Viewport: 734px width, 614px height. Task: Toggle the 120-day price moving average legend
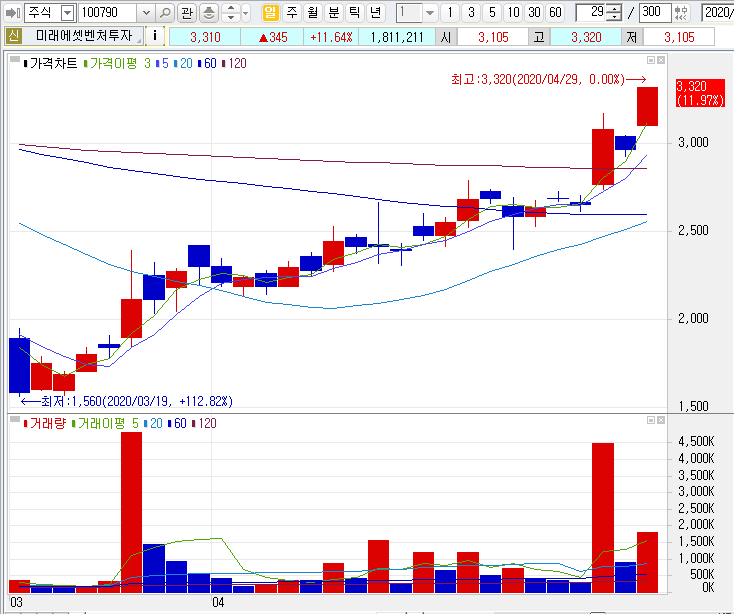coord(234,63)
